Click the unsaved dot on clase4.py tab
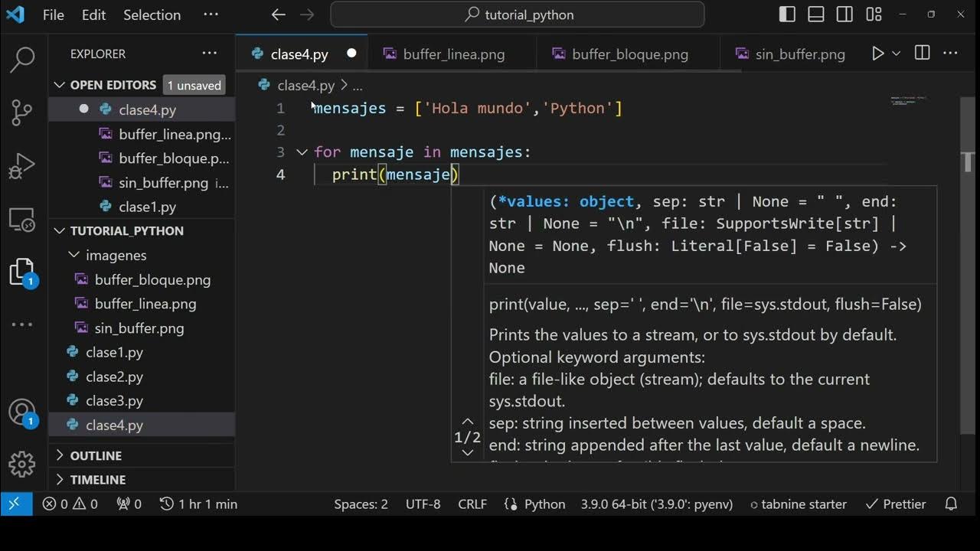This screenshot has height=551, width=980. coord(351,54)
